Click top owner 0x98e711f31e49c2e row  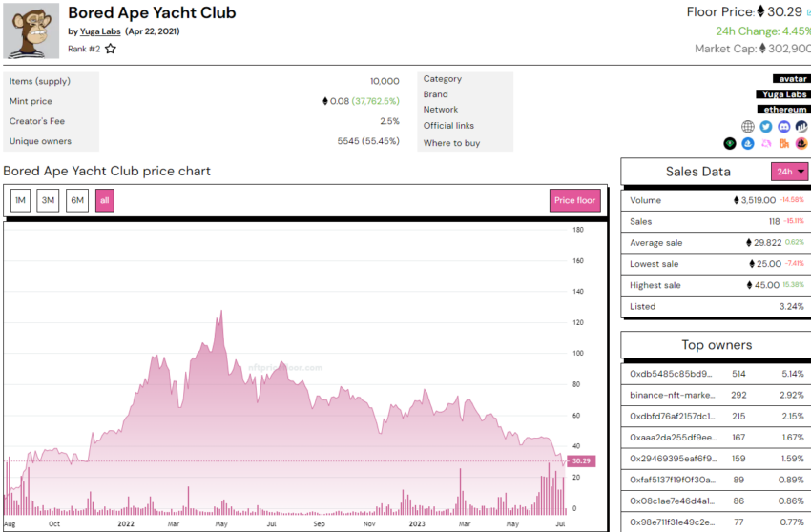click(x=717, y=522)
